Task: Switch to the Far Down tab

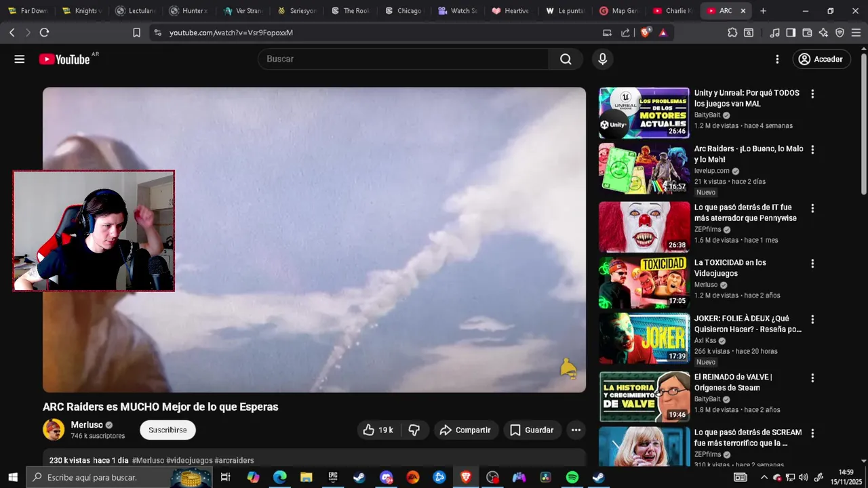Action: [x=28, y=11]
